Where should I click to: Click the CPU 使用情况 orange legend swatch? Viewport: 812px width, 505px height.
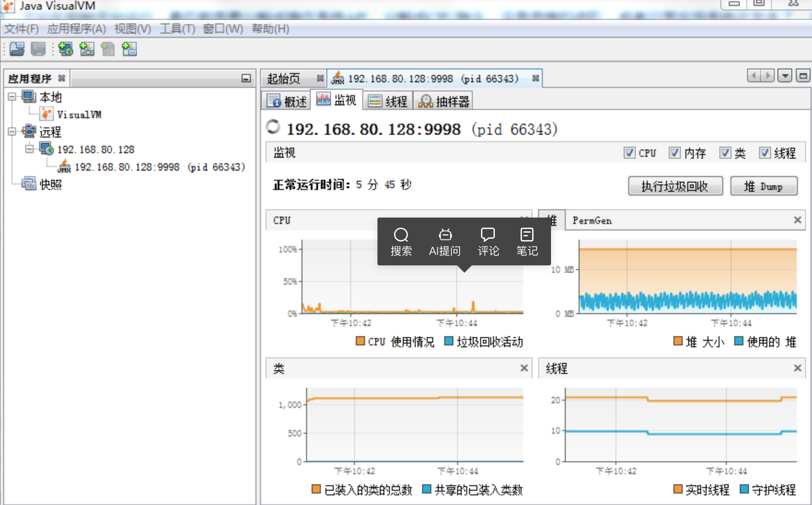360,341
